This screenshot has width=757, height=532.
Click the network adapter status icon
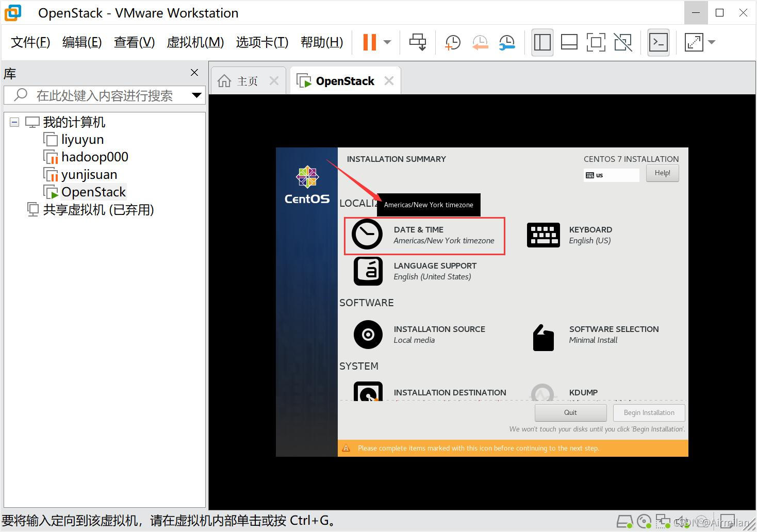663,522
